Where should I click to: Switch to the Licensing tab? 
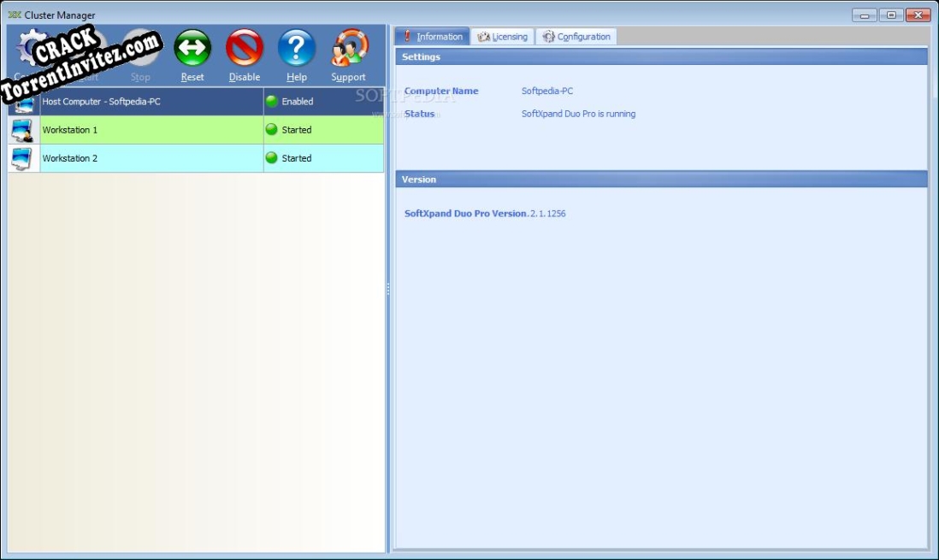click(x=506, y=36)
